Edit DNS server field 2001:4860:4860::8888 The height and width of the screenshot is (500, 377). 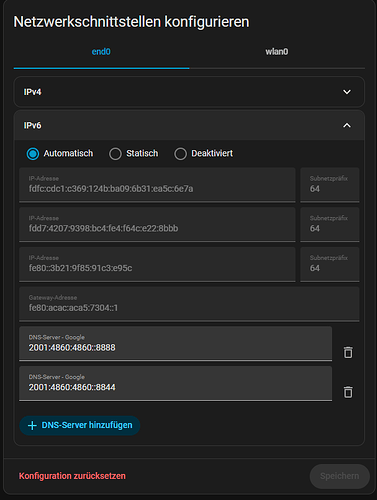[x=176, y=343]
